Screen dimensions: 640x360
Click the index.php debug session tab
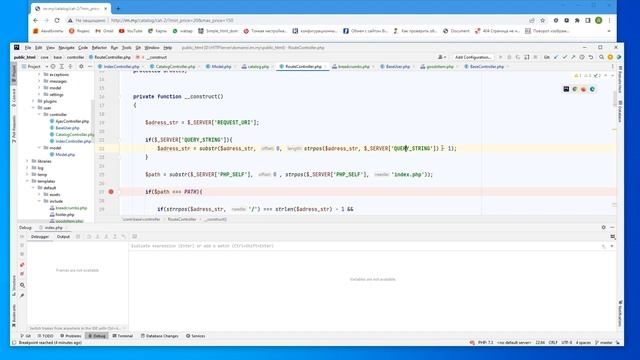point(53,227)
